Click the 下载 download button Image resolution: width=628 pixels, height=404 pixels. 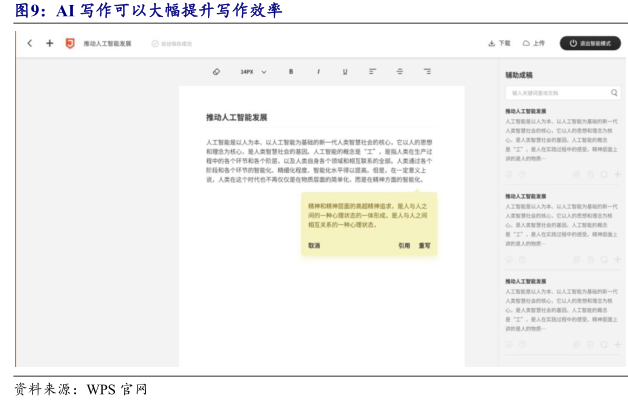(499, 44)
